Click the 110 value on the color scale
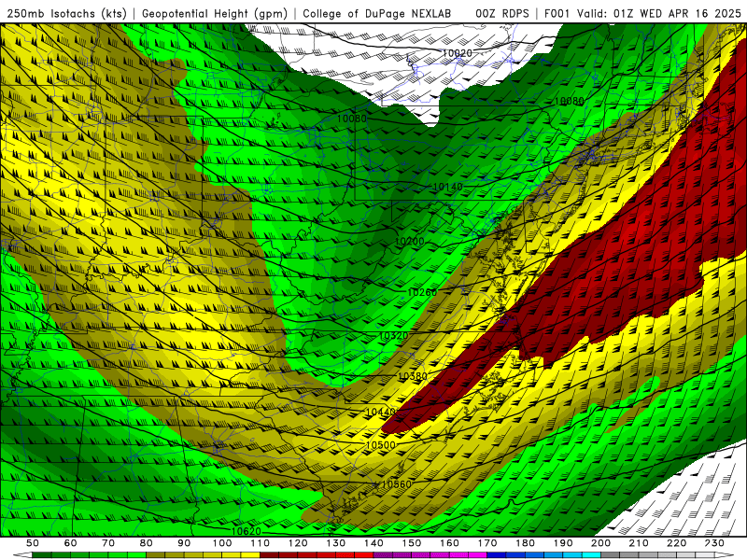 pos(261,543)
